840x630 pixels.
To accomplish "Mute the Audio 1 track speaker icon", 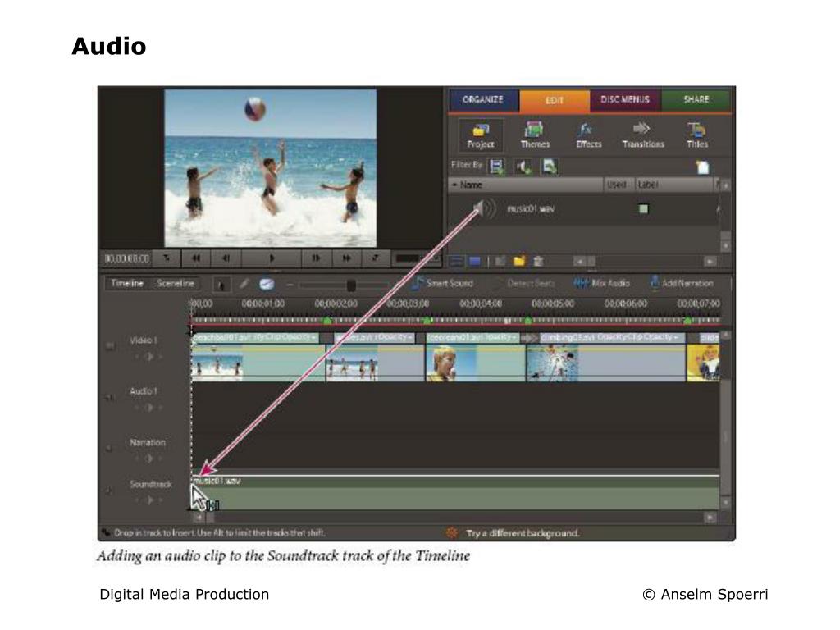I will [110, 398].
